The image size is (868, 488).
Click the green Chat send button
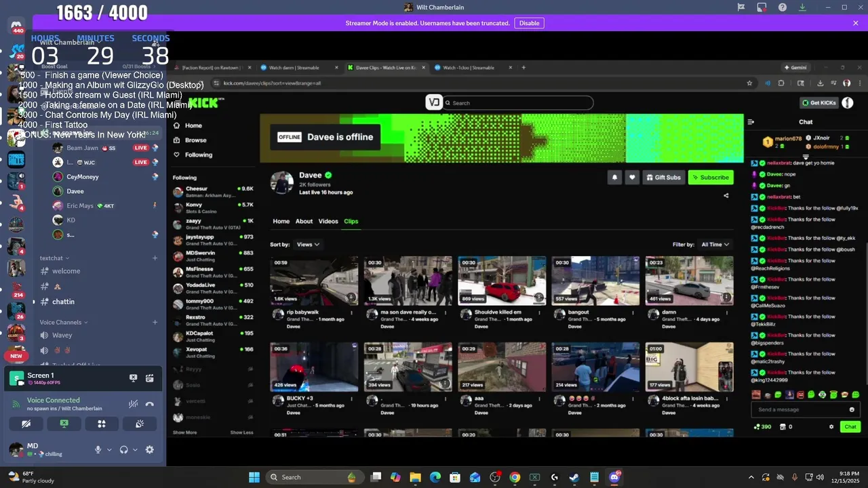[850, 427]
